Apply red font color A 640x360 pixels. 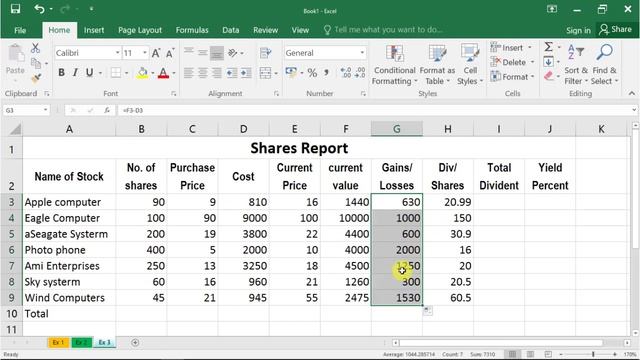coord(163,73)
